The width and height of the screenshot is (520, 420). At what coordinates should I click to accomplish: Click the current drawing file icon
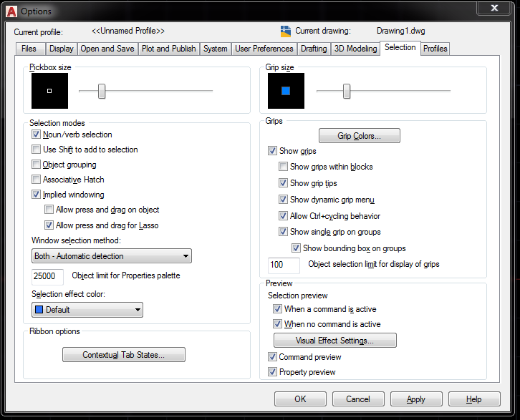286,31
